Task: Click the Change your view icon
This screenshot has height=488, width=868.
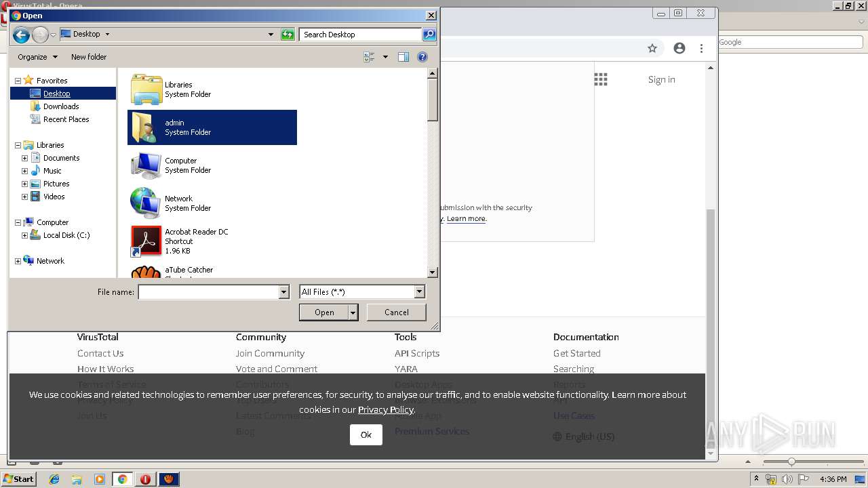Action: pyautogui.click(x=369, y=57)
